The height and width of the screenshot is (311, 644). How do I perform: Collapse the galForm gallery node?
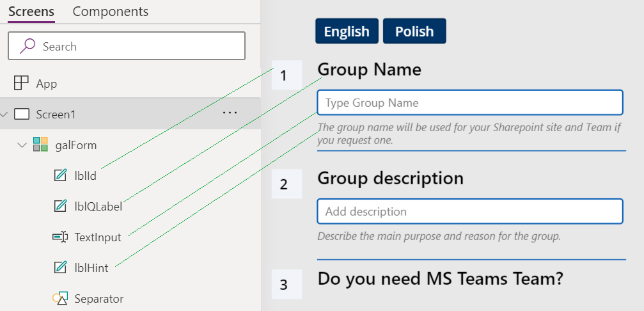[x=22, y=145]
